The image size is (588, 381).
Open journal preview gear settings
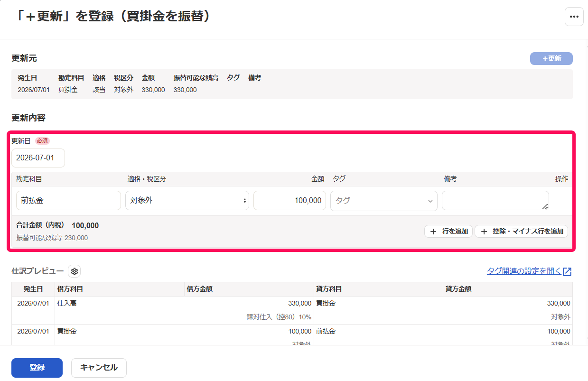pyautogui.click(x=75, y=271)
